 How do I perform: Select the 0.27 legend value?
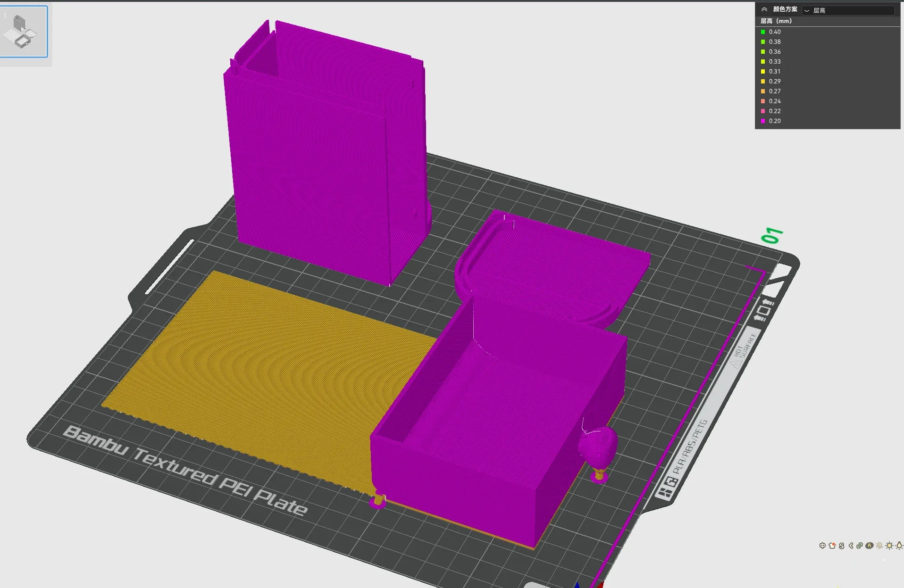click(775, 91)
